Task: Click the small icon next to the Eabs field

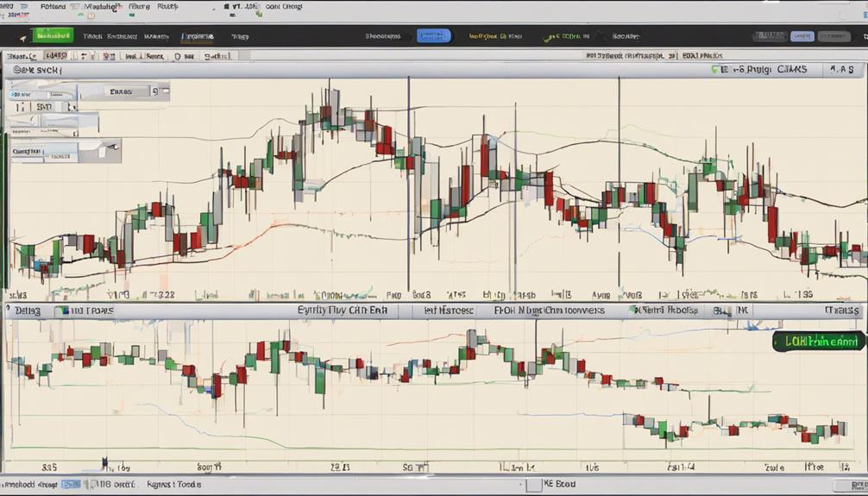Action: click(x=154, y=90)
